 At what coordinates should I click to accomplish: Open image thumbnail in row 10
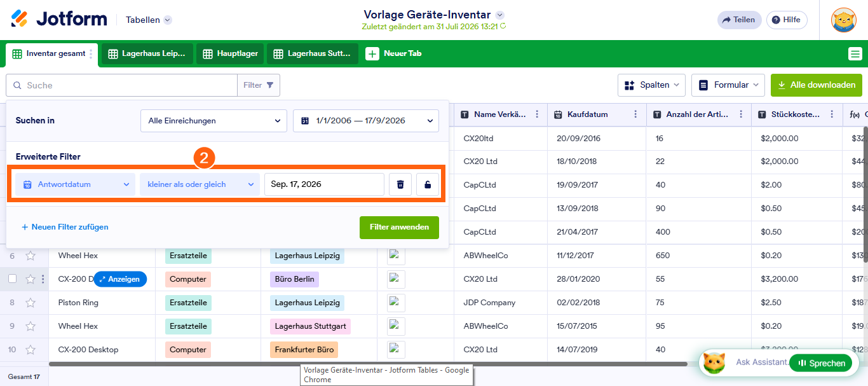(397, 350)
